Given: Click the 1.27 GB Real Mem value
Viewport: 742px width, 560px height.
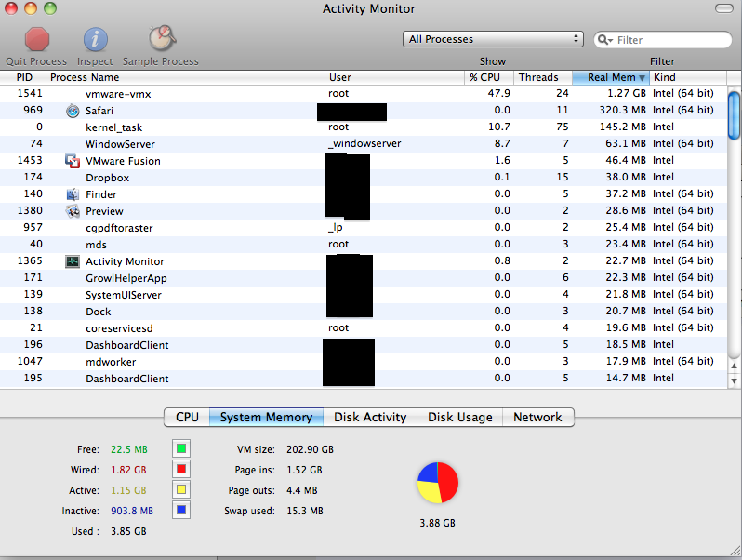Looking at the screenshot, I should 627,93.
